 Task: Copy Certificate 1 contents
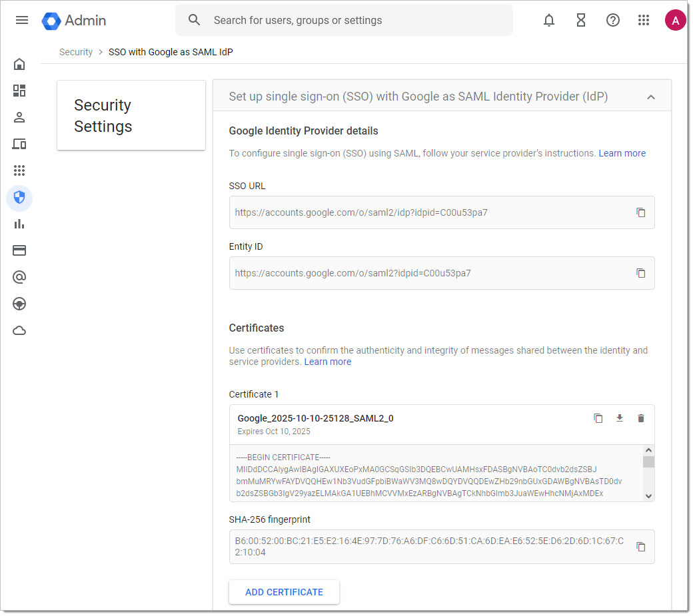coord(598,418)
